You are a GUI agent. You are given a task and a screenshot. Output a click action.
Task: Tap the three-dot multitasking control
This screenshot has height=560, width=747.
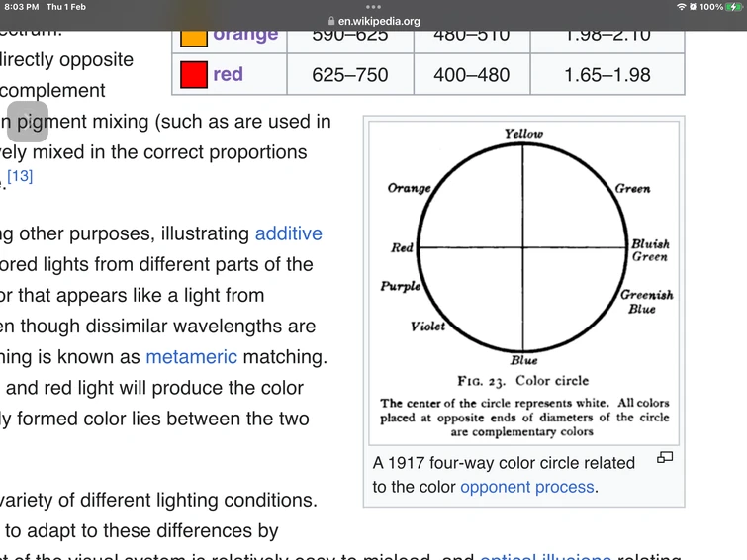pos(373,7)
